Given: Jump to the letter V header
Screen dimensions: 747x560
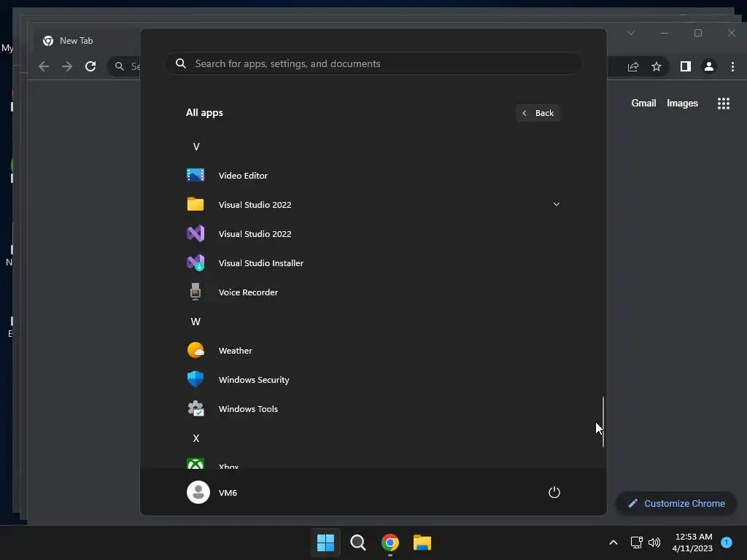Looking at the screenshot, I should point(196,146).
